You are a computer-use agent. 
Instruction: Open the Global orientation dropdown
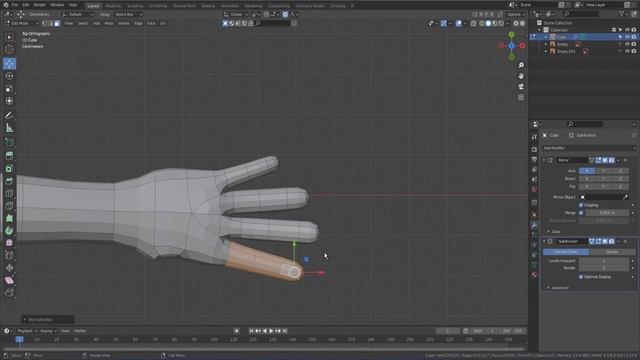[236, 14]
